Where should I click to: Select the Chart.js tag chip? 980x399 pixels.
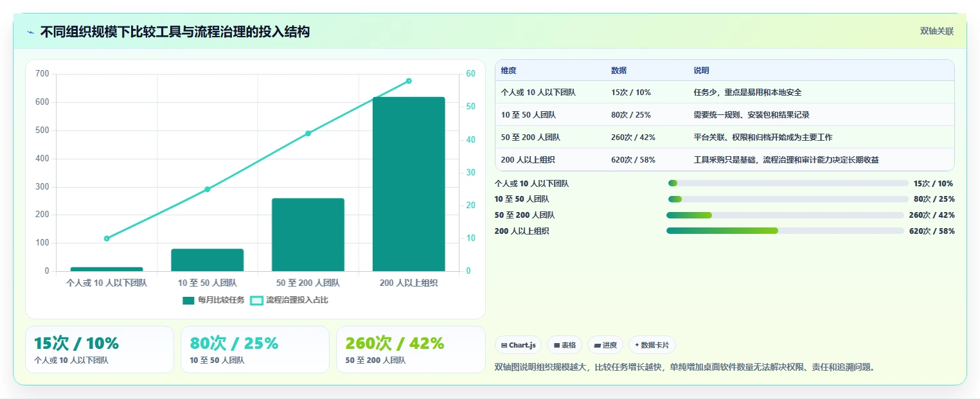coord(519,345)
